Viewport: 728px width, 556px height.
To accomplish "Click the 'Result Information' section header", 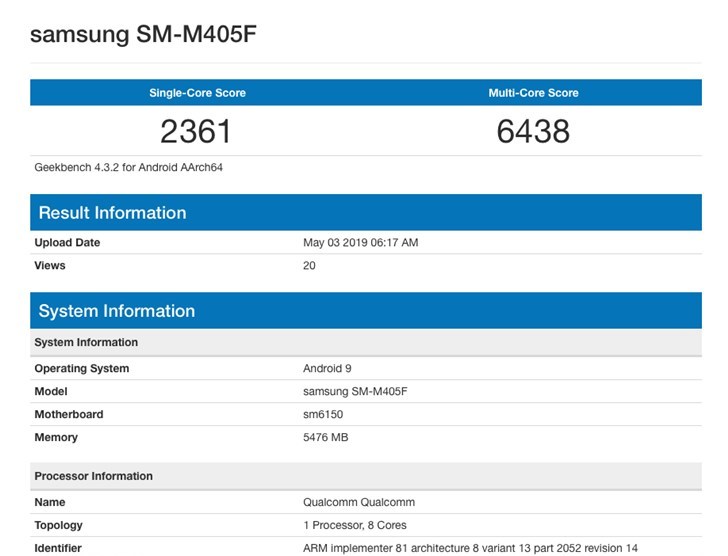I will 366,213.
